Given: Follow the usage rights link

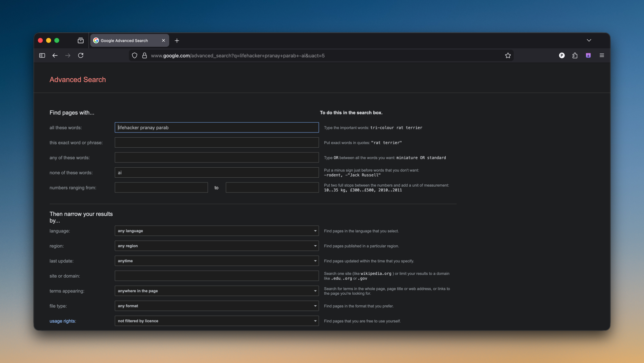Looking at the screenshot, I should [x=62, y=321].
